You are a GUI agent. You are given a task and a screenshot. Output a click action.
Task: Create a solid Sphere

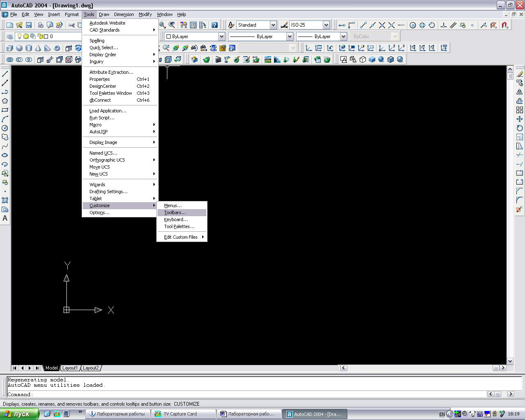(x=19, y=48)
